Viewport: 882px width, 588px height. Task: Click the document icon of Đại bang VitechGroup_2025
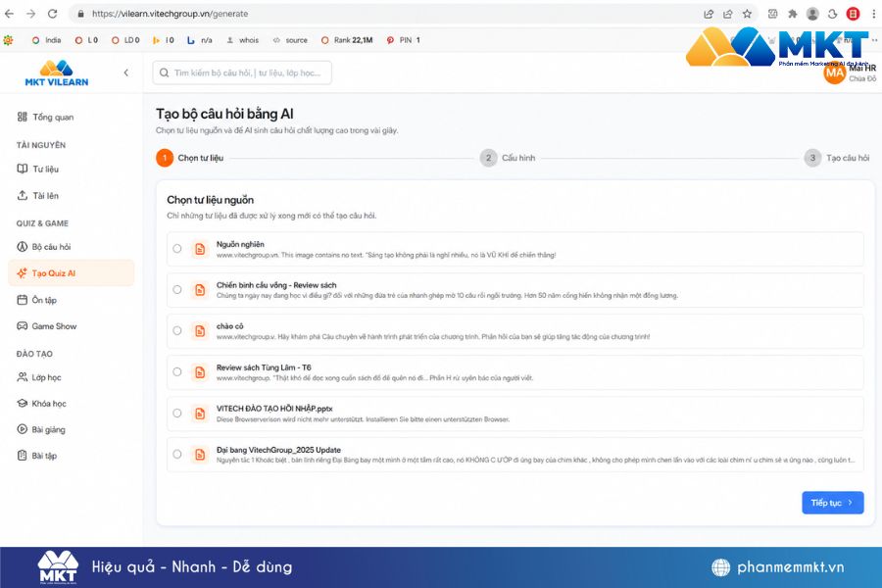pos(200,454)
